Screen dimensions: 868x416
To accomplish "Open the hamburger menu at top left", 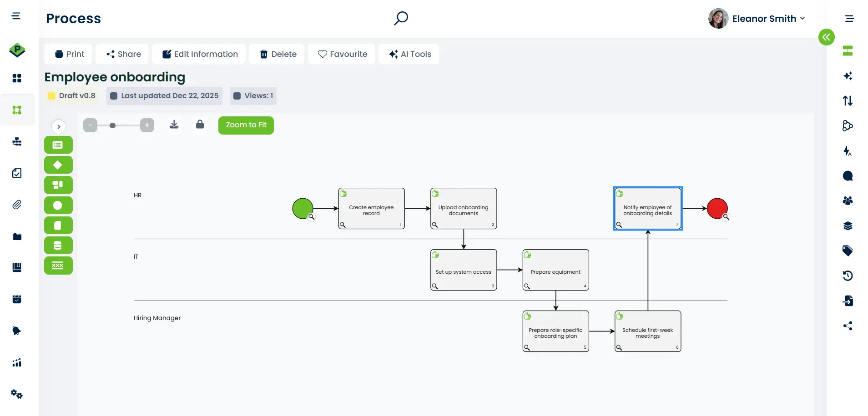I will pyautogui.click(x=16, y=16).
